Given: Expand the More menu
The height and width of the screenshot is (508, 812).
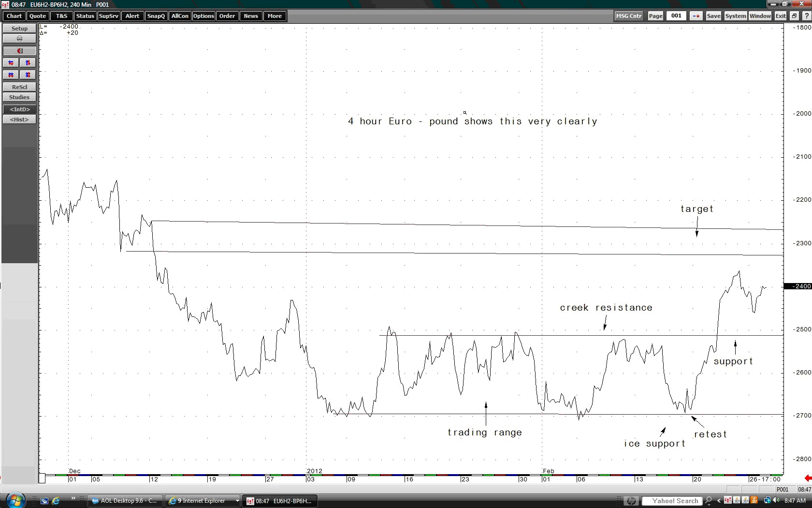Looking at the screenshot, I should [275, 16].
